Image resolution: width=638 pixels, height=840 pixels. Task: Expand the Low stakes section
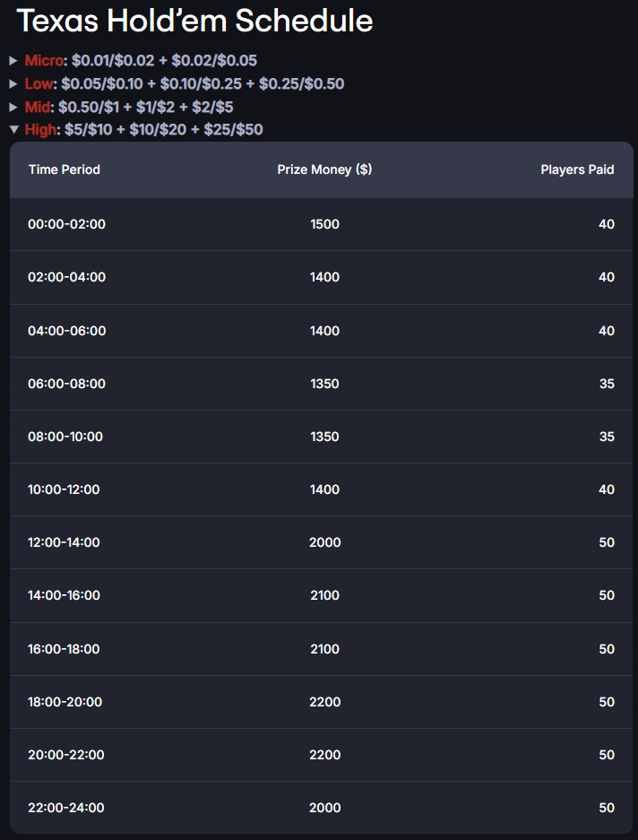pos(177,83)
